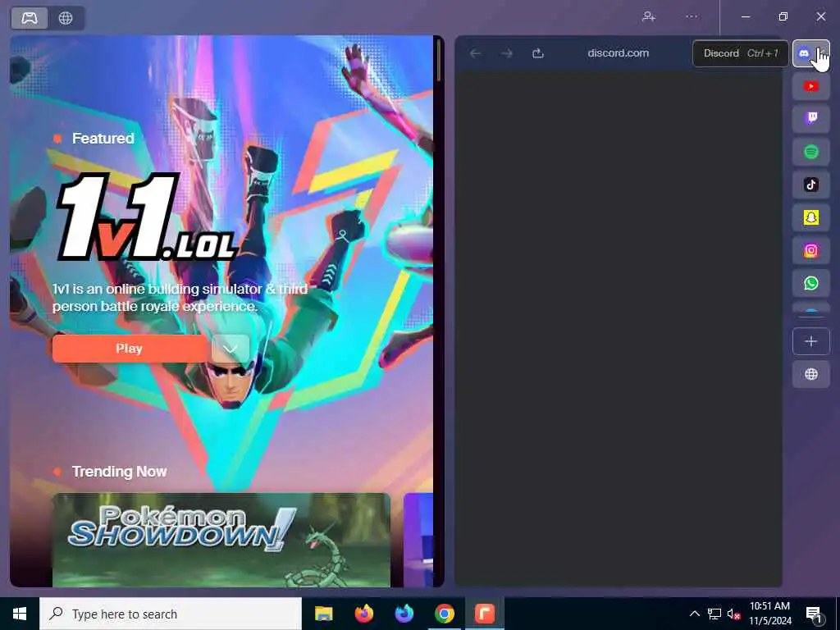Click the discord.com address text

point(619,53)
